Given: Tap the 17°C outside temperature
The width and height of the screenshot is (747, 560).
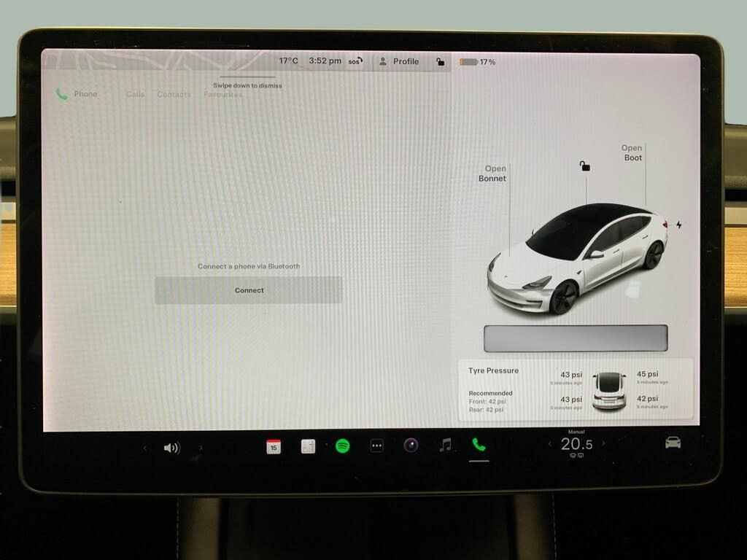Looking at the screenshot, I should (288, 61).
